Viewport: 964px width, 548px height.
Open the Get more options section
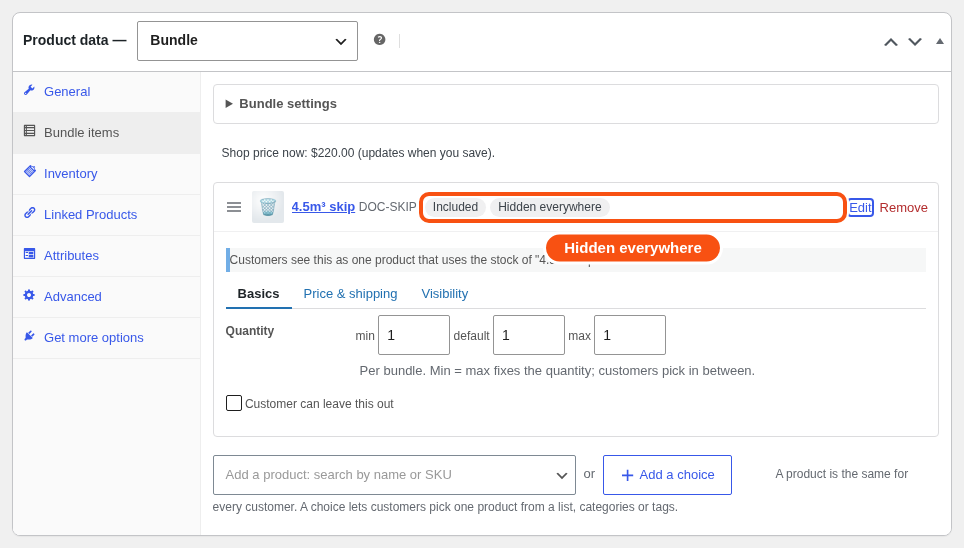click(106, 338)
